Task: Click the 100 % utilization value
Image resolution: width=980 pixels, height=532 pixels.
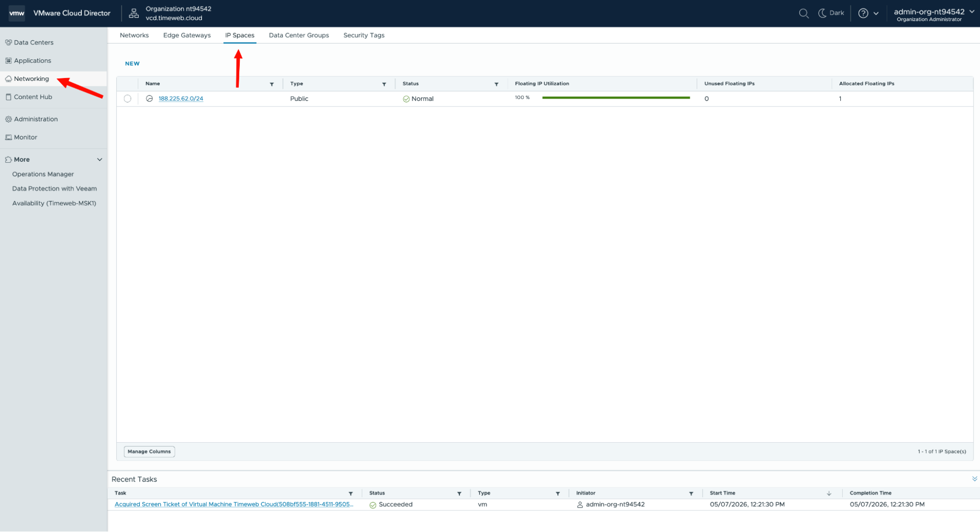Action: tap(522, 98)
